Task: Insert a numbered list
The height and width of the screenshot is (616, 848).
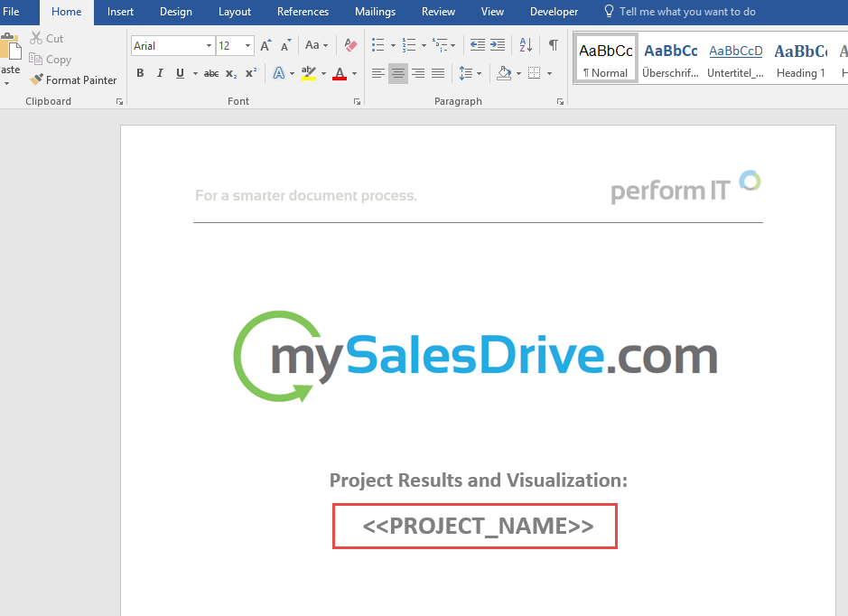Action: coord(409,45)
